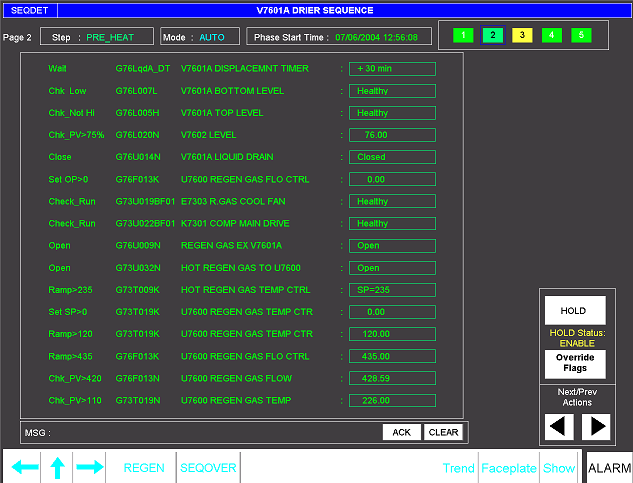Select yellow page 3 indicator box

tap(522, 35)
